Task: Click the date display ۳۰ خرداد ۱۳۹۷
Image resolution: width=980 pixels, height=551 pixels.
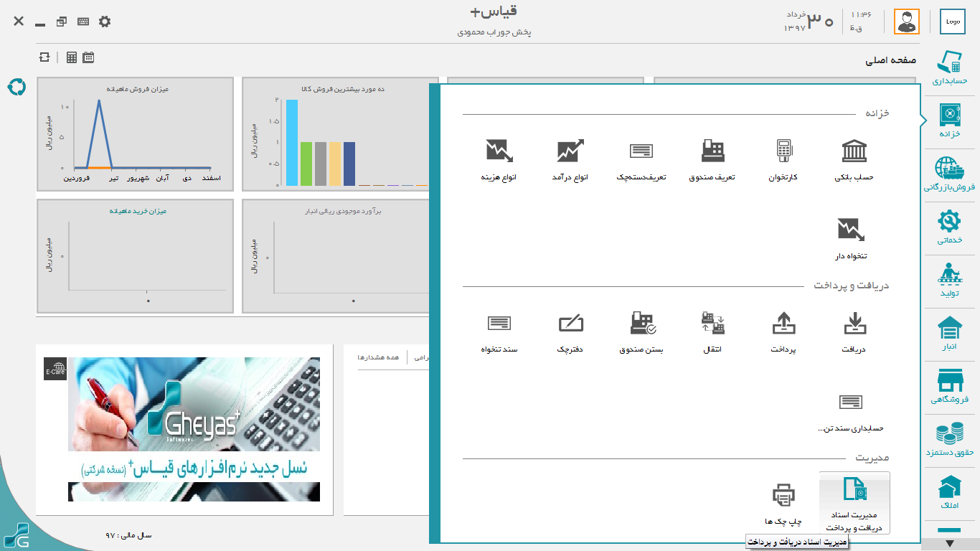Action: 808,21
